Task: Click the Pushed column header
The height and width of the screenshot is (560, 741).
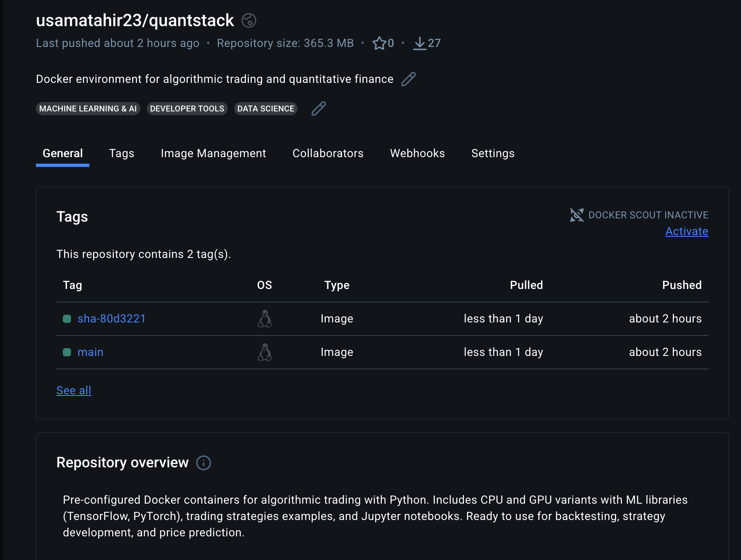Action: [x=682, y=285]
